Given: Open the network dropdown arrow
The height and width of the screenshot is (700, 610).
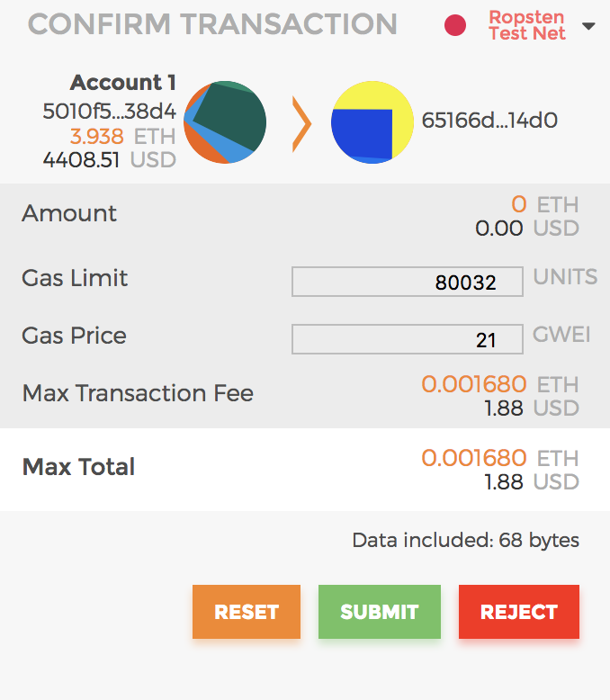Looking at the screenshot, I should [588, 26].
